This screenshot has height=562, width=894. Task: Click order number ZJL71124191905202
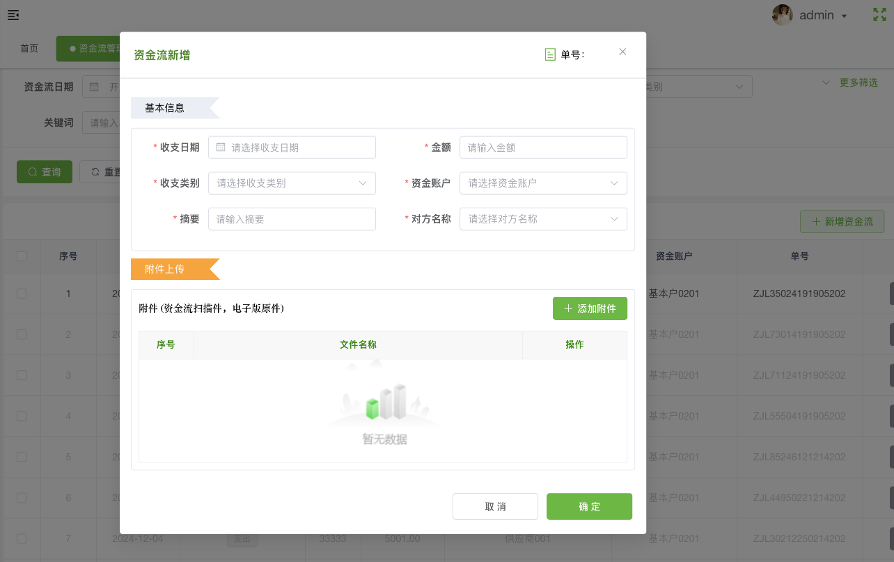799,376
